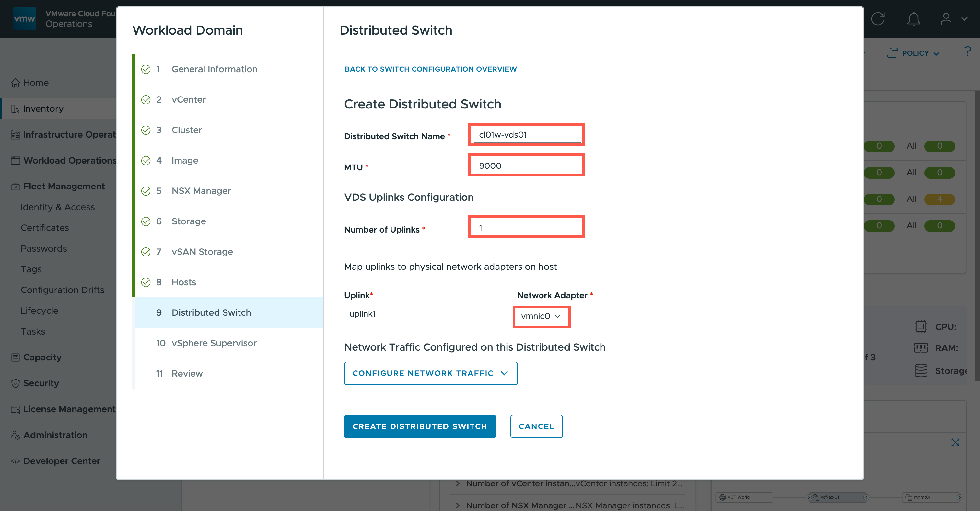Click Back to Switch Configuration Overview

pos(430,69)
